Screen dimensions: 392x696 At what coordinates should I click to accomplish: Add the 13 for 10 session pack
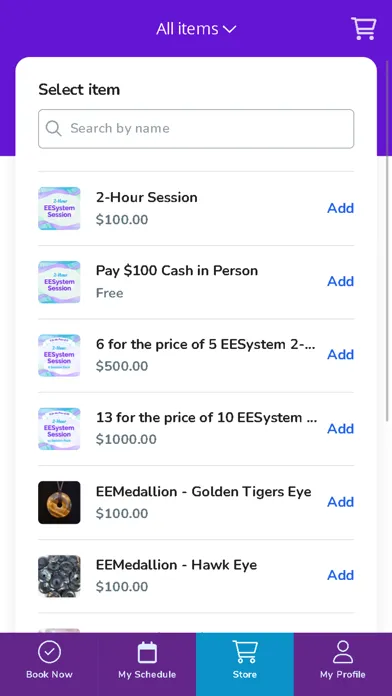pyautogui.click(x=341, y=428)
